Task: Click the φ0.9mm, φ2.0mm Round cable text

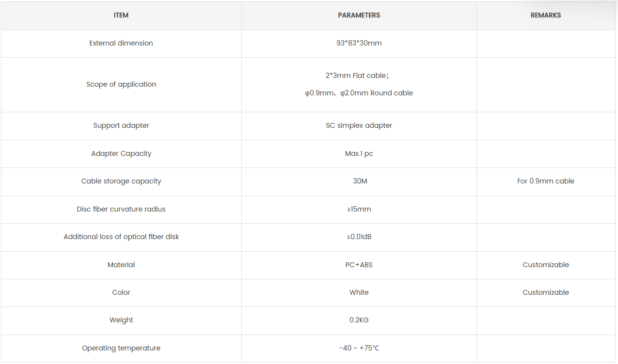Action: click(359, 93)
